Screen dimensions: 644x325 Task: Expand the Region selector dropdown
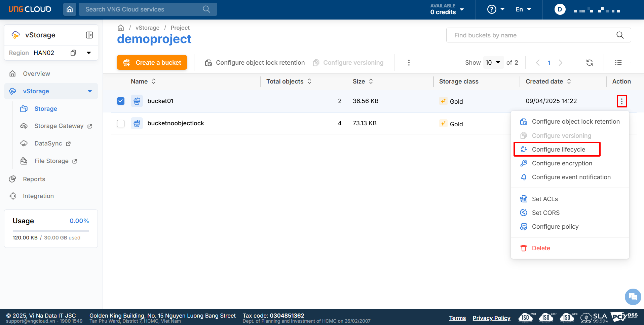(x=89, y=53)
